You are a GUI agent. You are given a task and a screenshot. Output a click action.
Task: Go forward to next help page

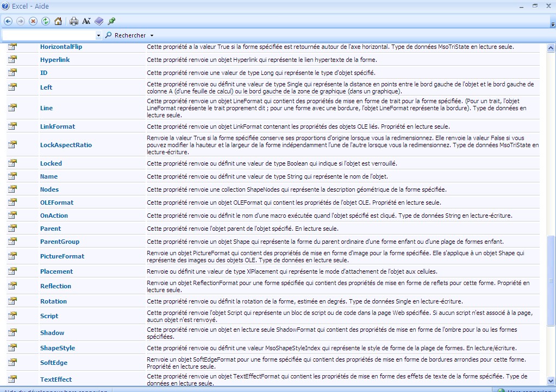tap(21, 21)
